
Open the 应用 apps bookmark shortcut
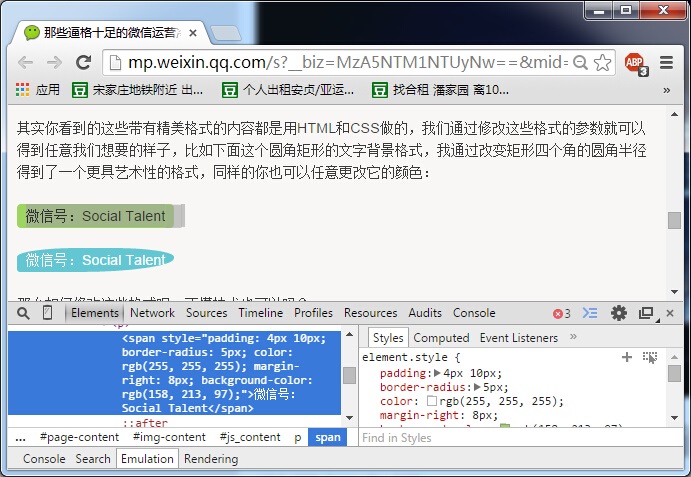click(38, 90)
